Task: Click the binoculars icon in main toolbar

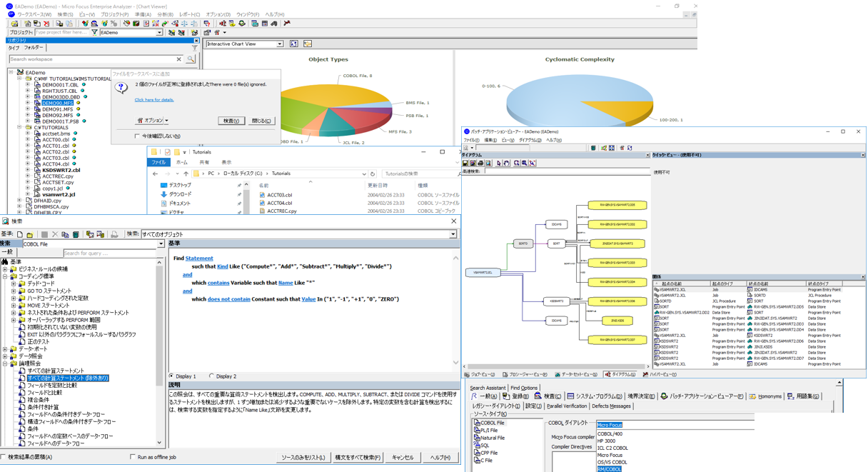Action: point(274,24)
